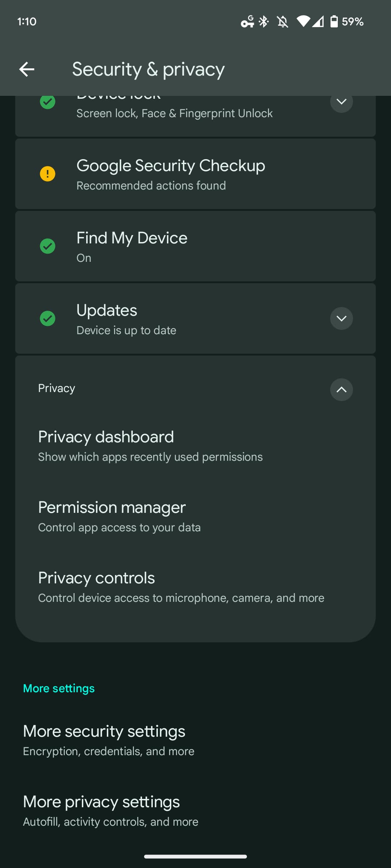The width and height of the screenshot is (391, 868).
Task: Tap the green check beside Find My Device
Action: click(47, 246)
